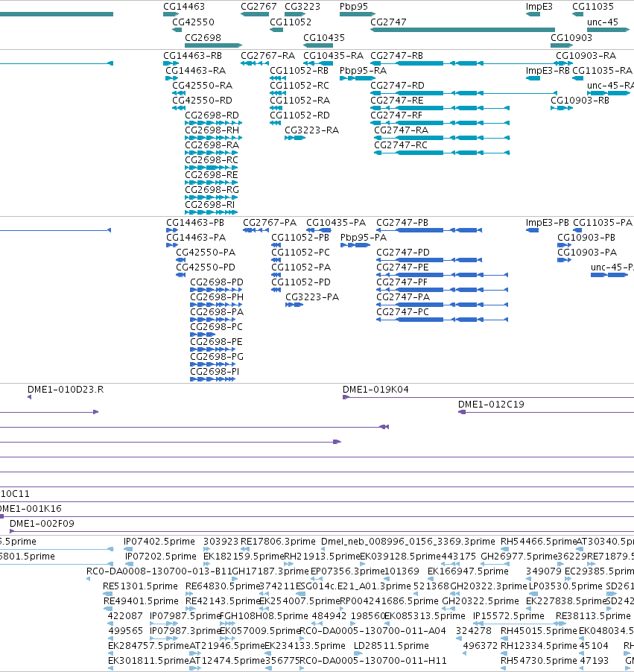
Task: Select transcript label CG10435-RA
Action: pyautogui.click(x=333, y=56)
